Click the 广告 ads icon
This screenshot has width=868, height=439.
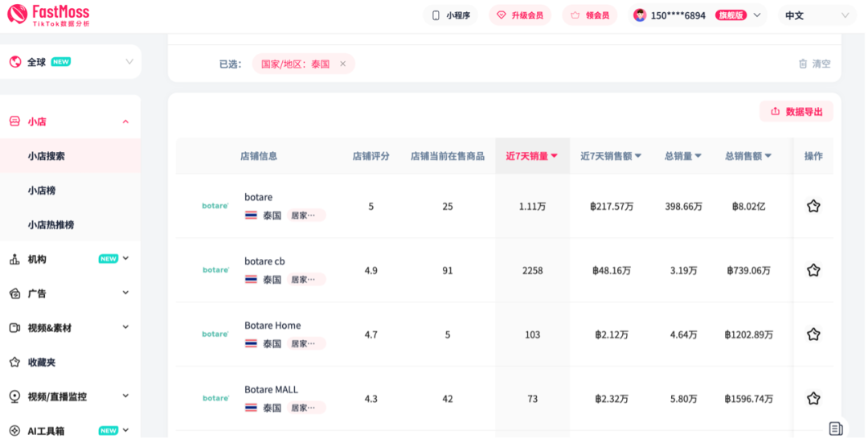coord(15,293)
